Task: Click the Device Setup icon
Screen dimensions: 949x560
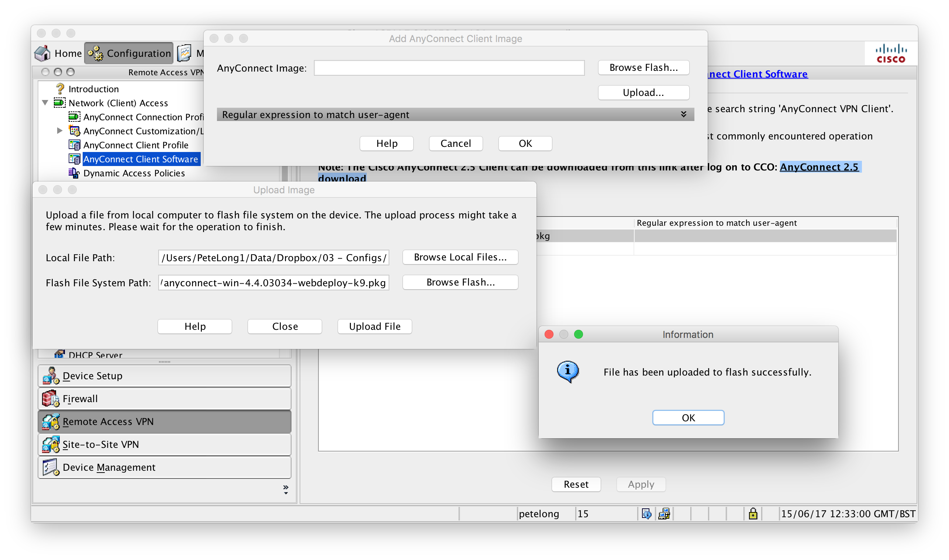Action: tap(51, 376)
